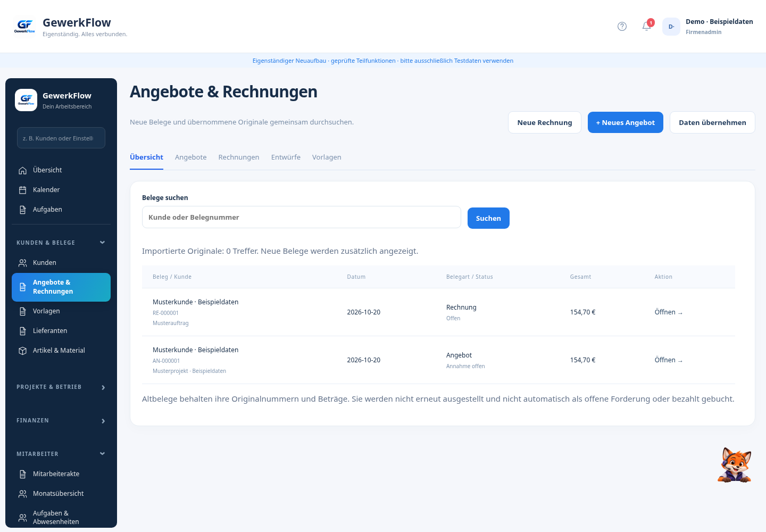Click the people icon beside Kunden
This screenshot has width=766, height=532.
click(22, 263)
